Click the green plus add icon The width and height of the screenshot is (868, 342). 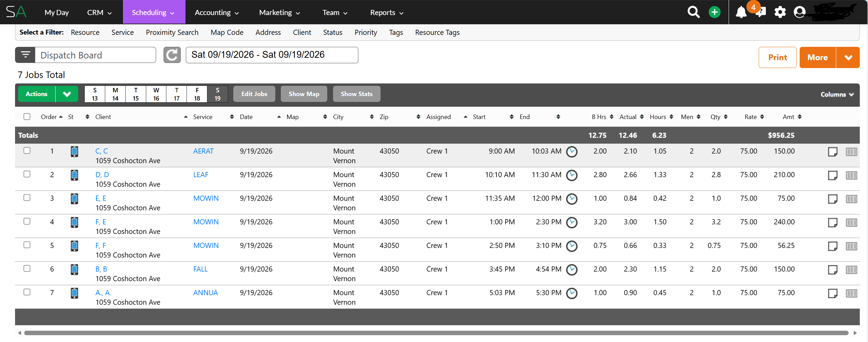point(714,12)
